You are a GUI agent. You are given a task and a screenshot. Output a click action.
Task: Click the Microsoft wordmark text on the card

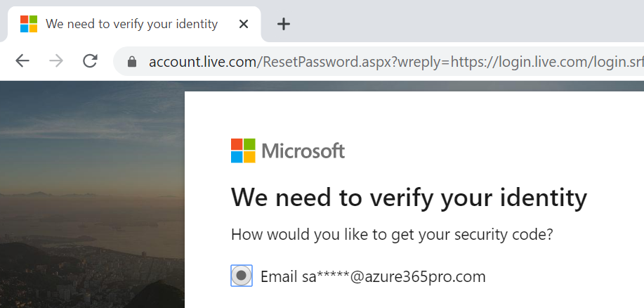click(x=303, y=151)
